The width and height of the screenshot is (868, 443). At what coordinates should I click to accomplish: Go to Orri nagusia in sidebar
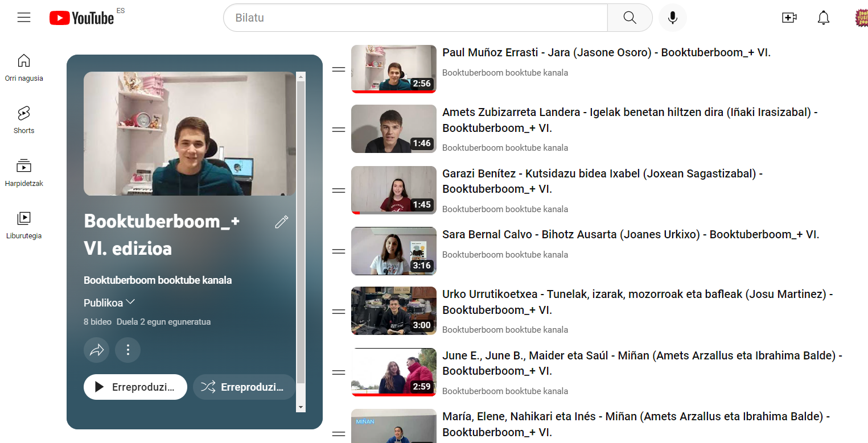click(x=24, y=68)
